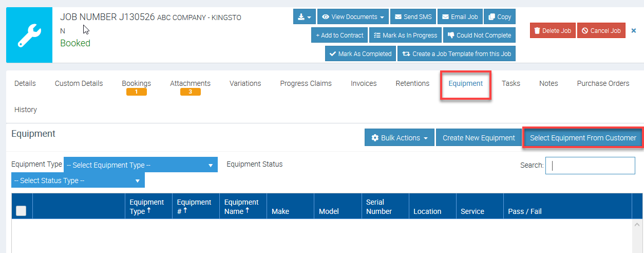The image size is (644, 253).
Task: Create a Job Template from this Job
Action: 456,54
